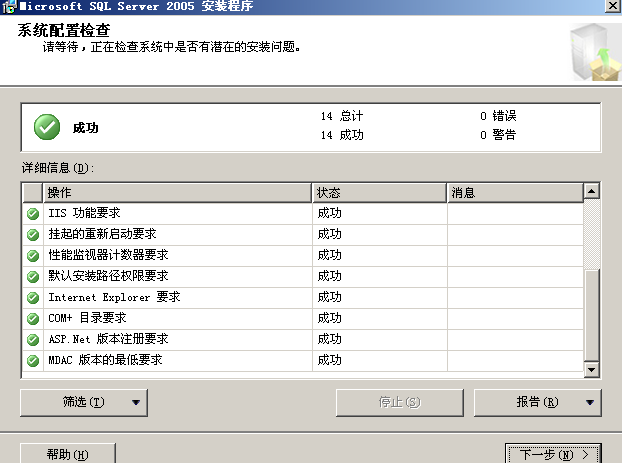Click the green check icon for COM+ 目录要求

pyautogui.click(x=33, y=319)
